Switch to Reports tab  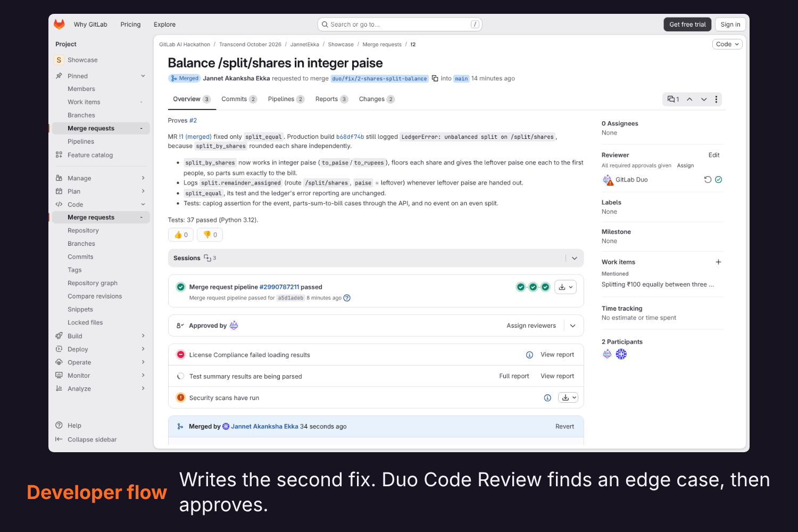point(331,99)
